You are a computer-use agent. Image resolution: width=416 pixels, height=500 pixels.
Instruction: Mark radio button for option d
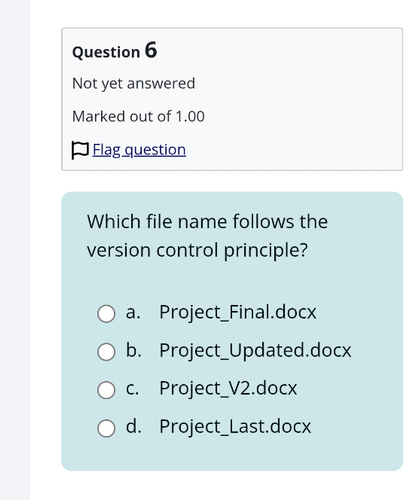click(x=106, y=428)
